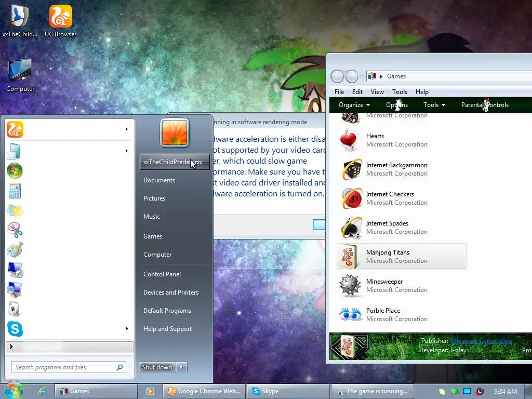Switch to 'The game is running' taskbar button

pos(372,391)
